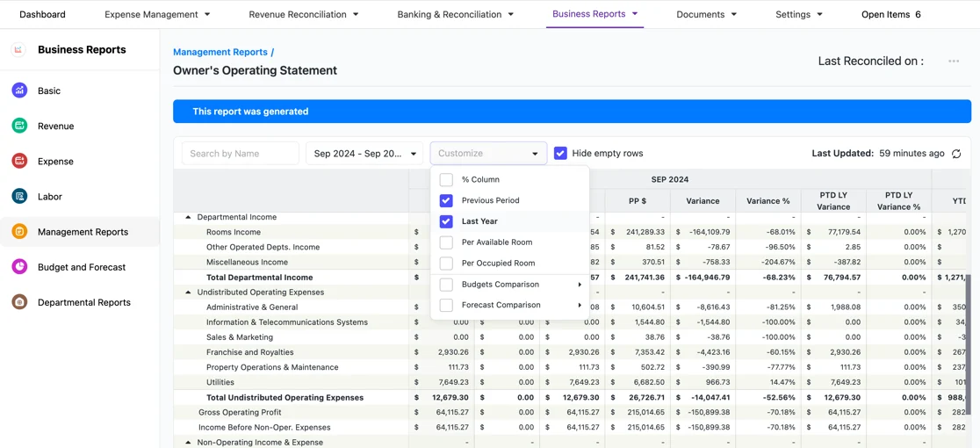This screenshot has height=448, width=980.
Task: Open the Open Items 6 link
Action: (x=890, y=14)
